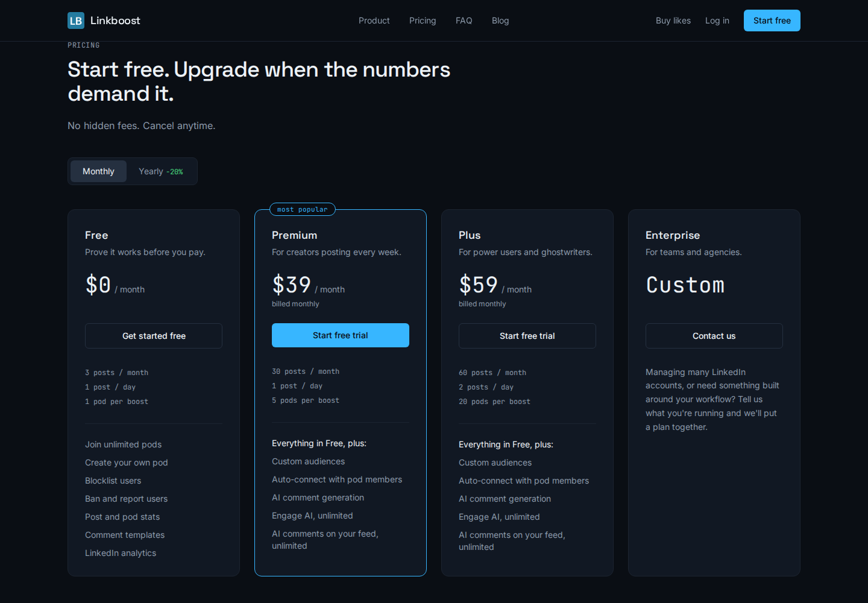Open the Blog nav link
The width and height of the screenshot is (868, 603).
pyautogui.click(x=500, y=21)
